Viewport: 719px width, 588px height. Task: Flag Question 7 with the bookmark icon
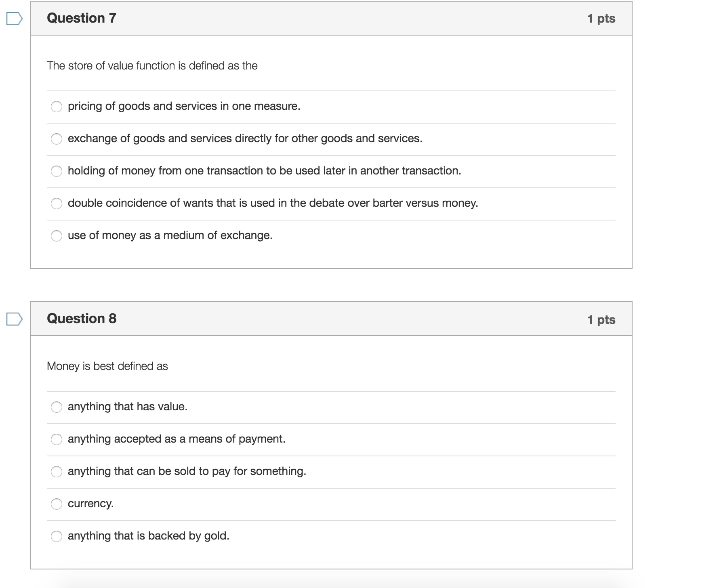coord(14,19)
